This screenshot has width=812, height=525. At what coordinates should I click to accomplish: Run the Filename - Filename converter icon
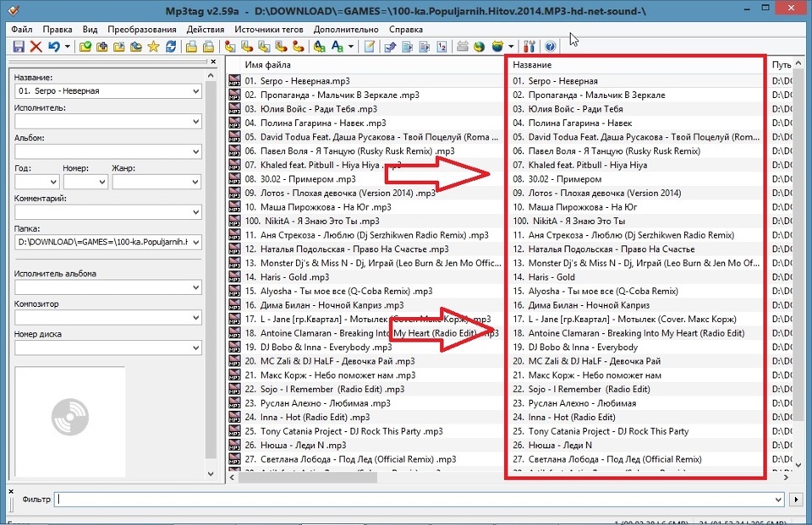point(264,46)
